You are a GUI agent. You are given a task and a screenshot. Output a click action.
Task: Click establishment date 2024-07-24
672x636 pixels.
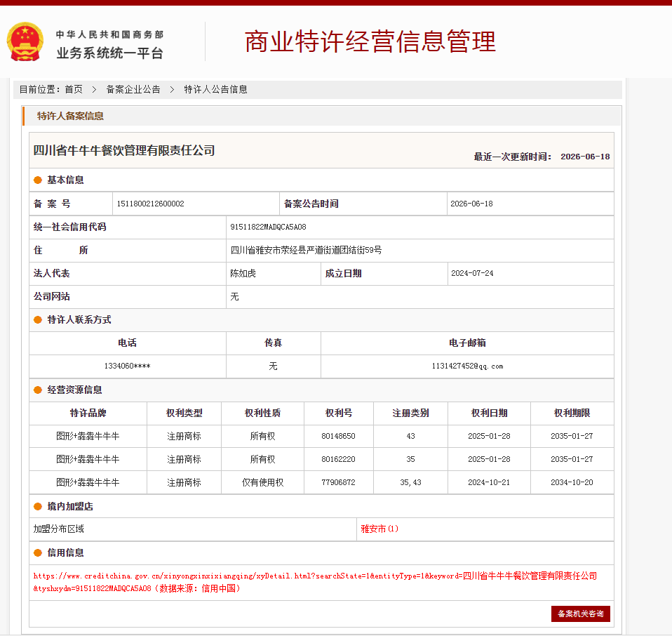[472, 273]
